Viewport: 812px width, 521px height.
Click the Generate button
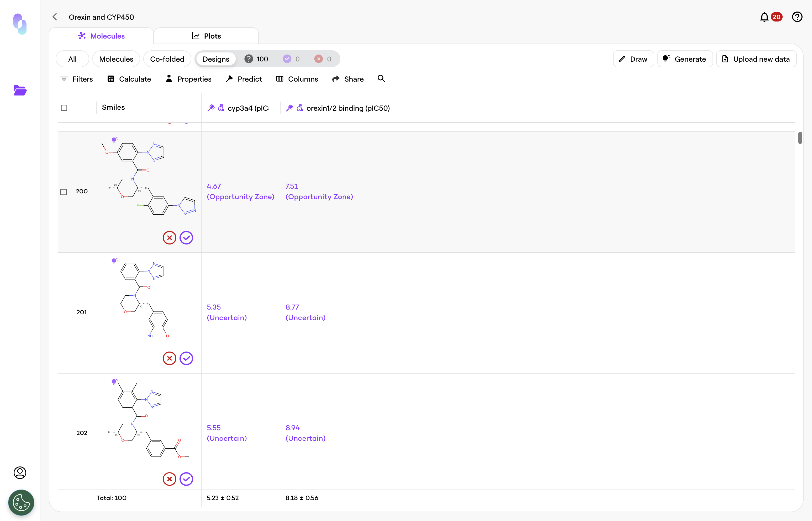pyautogui.click(x=684, y=59)
